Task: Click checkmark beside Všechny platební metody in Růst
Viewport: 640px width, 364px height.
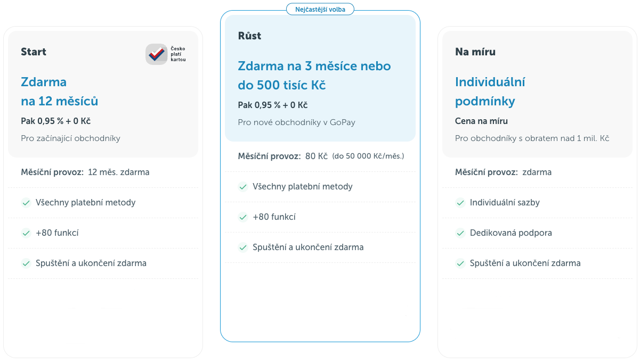Action: 243,187
